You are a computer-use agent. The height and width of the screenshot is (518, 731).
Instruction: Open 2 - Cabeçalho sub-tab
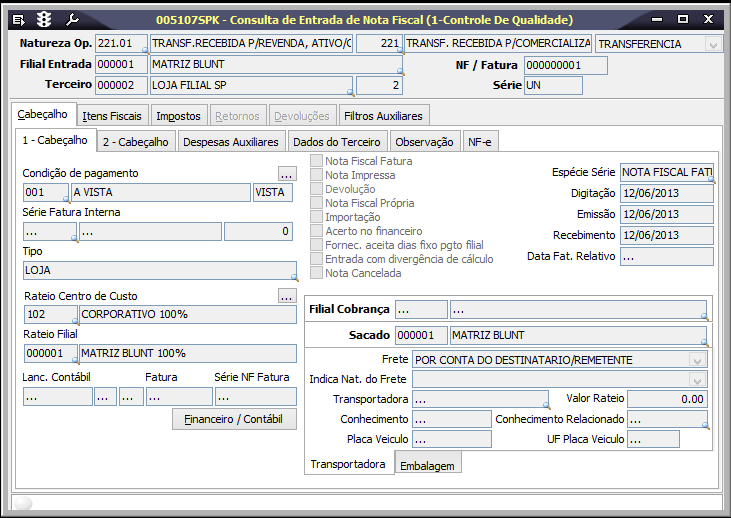(136, 142)
